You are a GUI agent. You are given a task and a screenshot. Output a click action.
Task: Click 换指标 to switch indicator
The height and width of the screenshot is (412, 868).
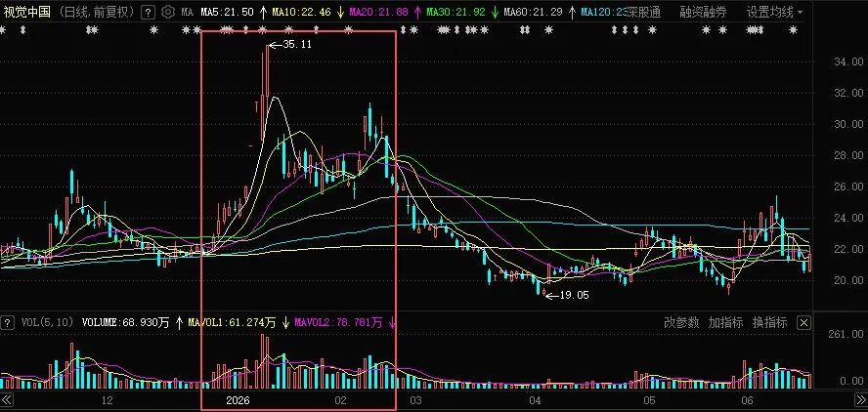point(769,322)
